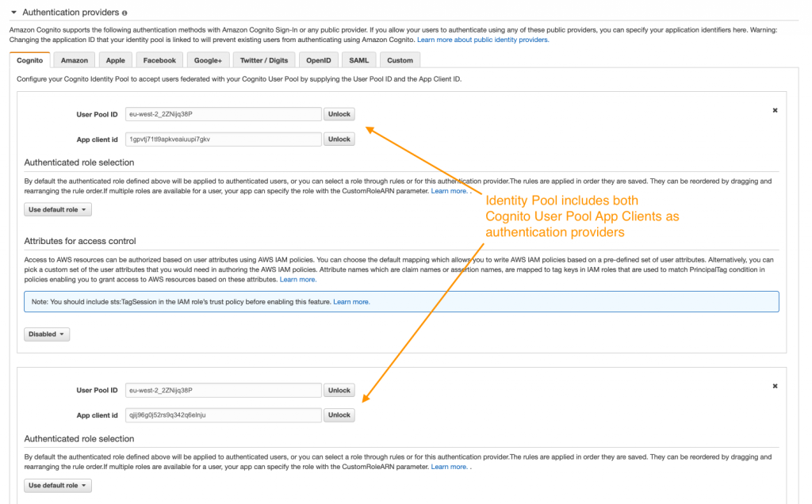Open Learn more link in the sts:TagSession note

click(x=351, y=302)
